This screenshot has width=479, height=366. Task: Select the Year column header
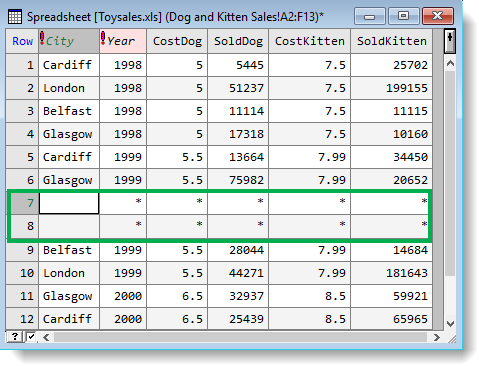[123, 41]
